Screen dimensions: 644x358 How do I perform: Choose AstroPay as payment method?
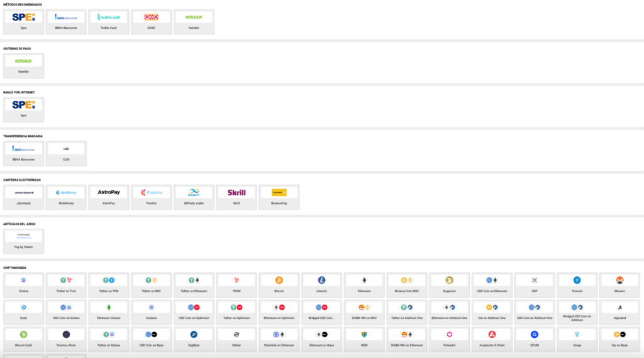pyautogui.click(x=109, y=197)
